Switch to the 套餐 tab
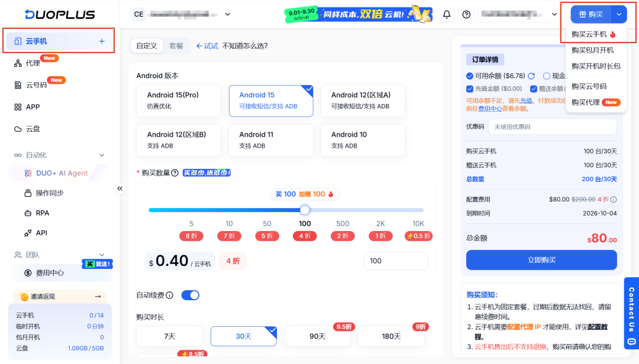The height and width of the screenshot is (364, 639). click(x=176, y=46)
